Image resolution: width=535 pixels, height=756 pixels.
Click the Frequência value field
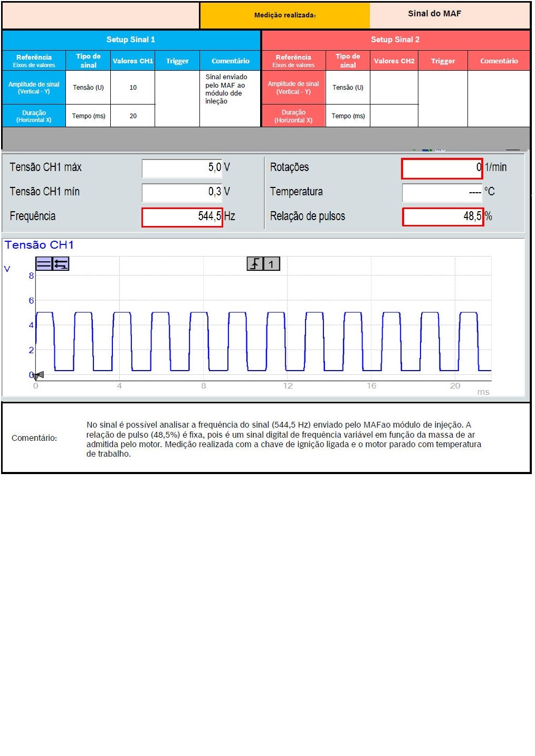coord(182,216)
